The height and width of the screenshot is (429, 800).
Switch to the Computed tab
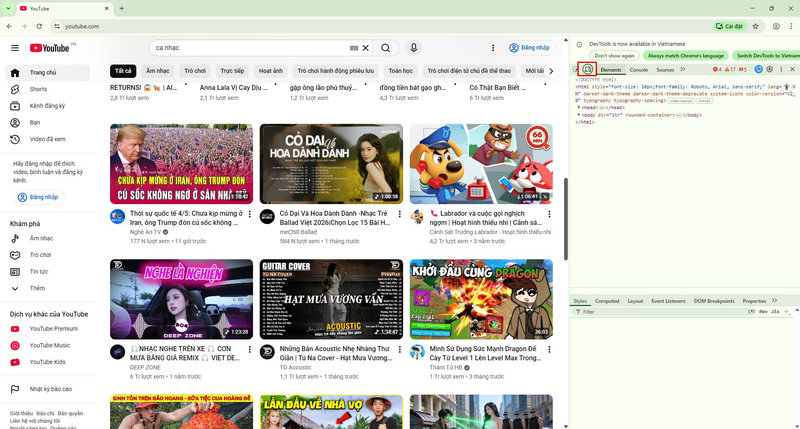coord(607,301)
